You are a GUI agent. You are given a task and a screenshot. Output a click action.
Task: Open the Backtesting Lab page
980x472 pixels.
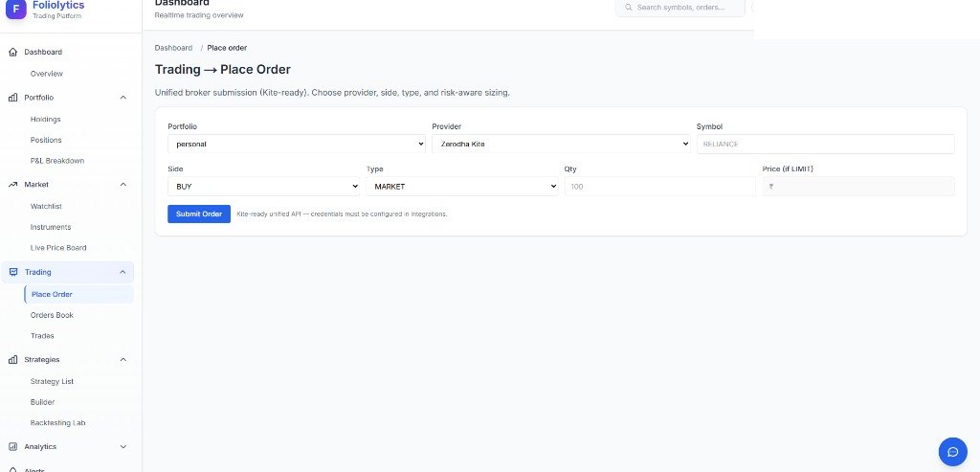[58, 422]
